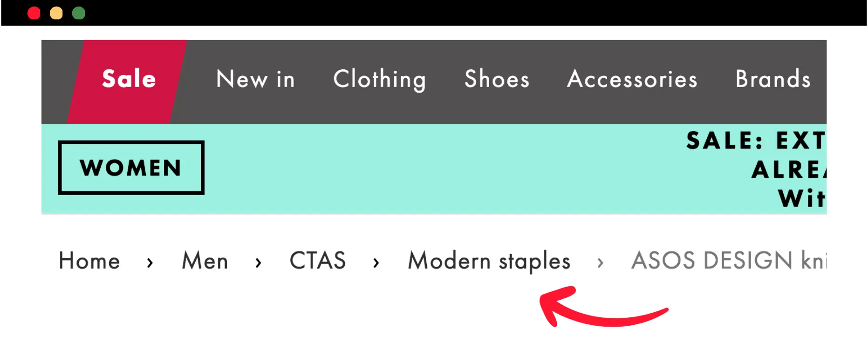The height and width of the screenshot is (349, 868).
Task: Click the chevron after Home breadcrumb
Action: 150,263
